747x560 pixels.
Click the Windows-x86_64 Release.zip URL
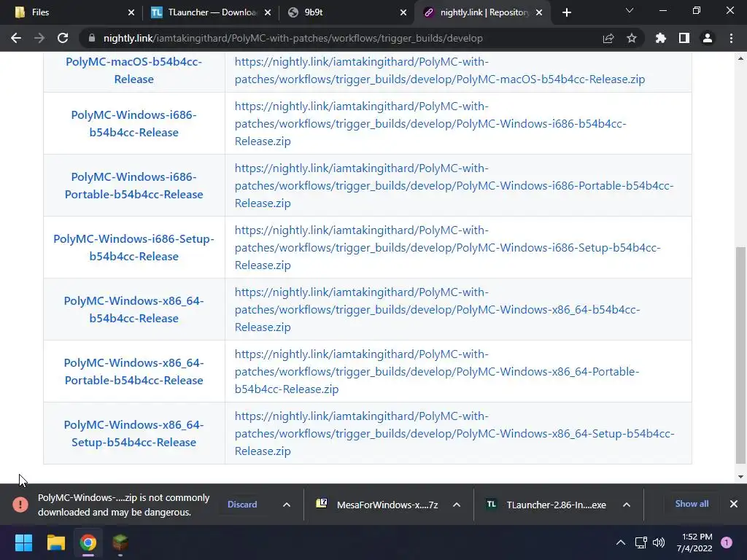438,309
